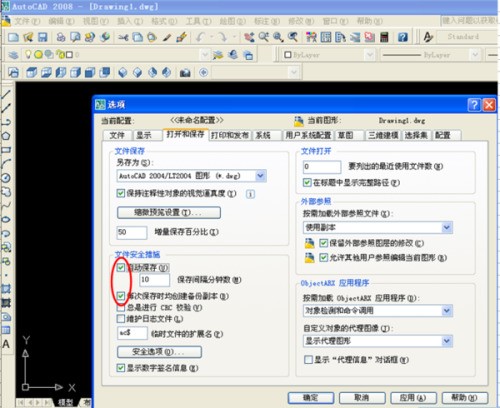Click the Redo arrow icon

(x=222, y=37)
